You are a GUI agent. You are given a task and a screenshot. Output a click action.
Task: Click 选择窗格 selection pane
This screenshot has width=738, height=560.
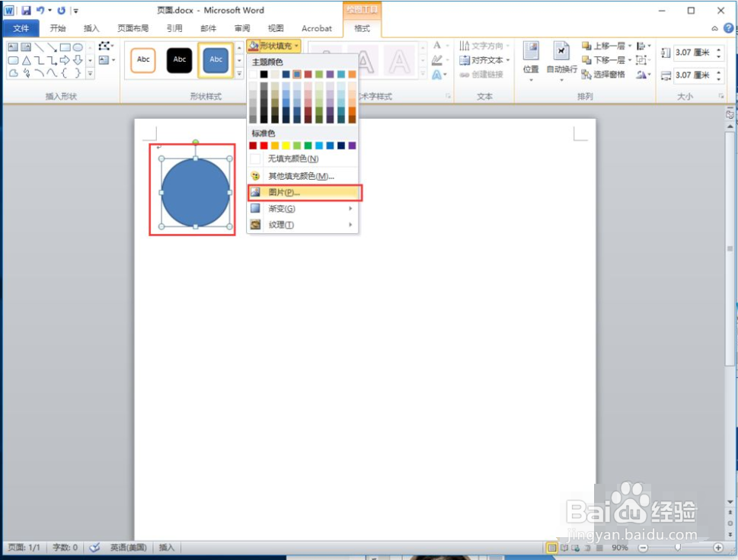(603, 75)
